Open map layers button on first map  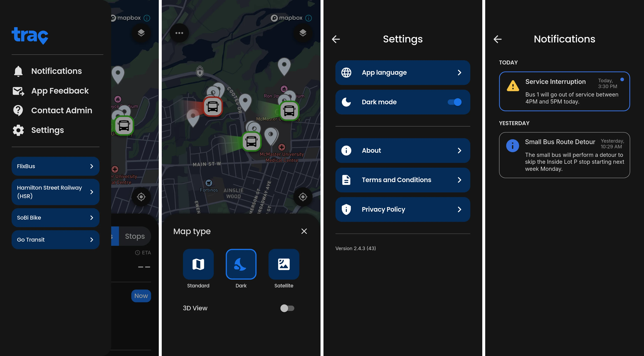click(x=141, y=33)
